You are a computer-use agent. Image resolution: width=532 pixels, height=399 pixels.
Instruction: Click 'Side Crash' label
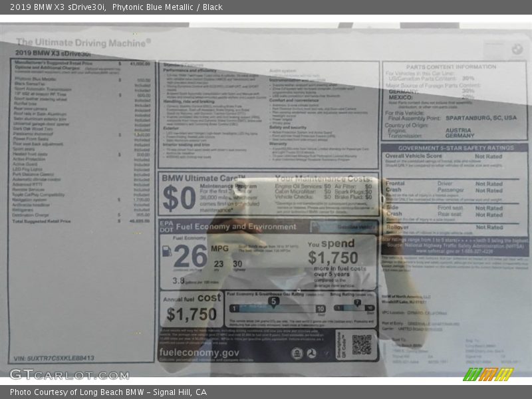[394, 211]
